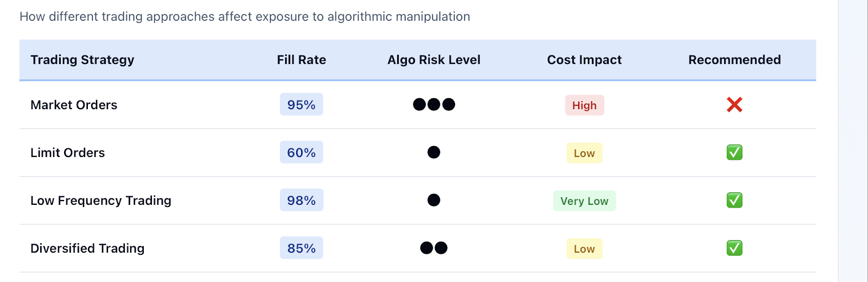Click the three risk dots for Market Orders
This screenshot has width=868, height=282.
434,104
